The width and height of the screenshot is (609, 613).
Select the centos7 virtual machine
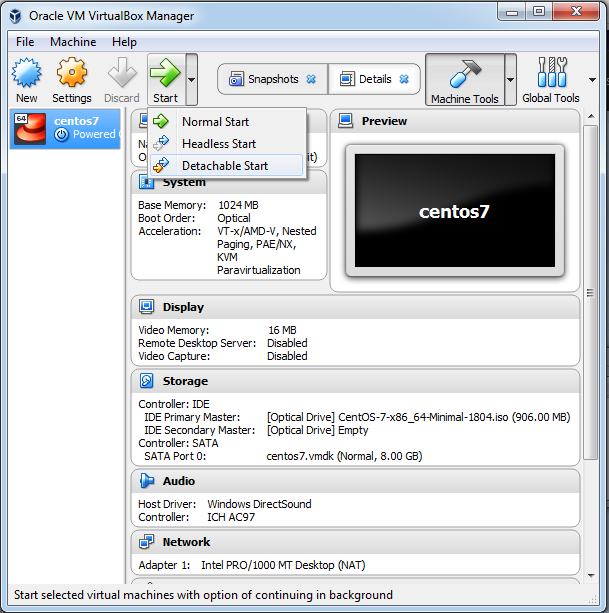(x=65, y=128)
